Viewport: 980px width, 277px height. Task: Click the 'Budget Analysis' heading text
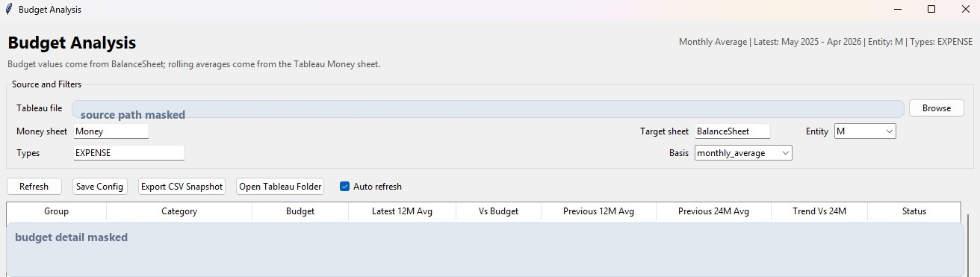point(72,43)
